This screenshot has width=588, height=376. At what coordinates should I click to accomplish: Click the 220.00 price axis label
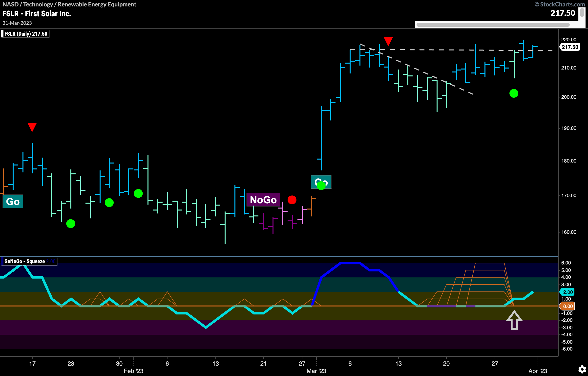click(568, 40)
